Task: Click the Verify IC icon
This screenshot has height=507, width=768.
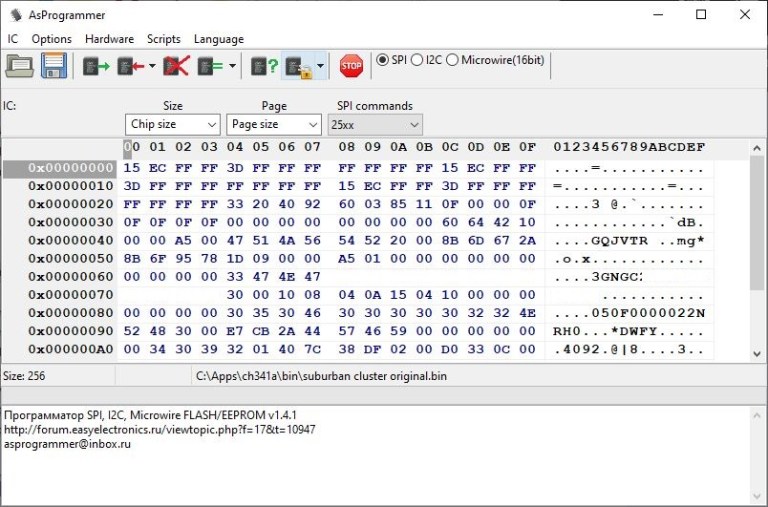Action: [x=210, y=66]
